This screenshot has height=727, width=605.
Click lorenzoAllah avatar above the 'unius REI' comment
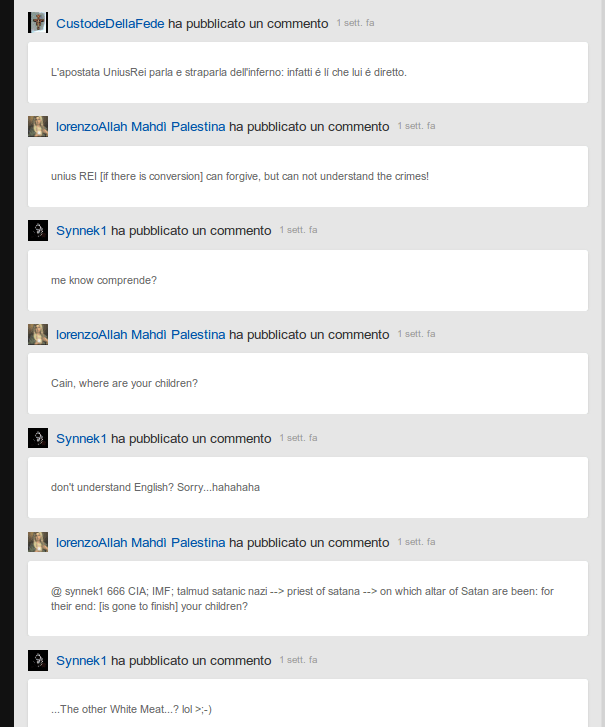38,127
